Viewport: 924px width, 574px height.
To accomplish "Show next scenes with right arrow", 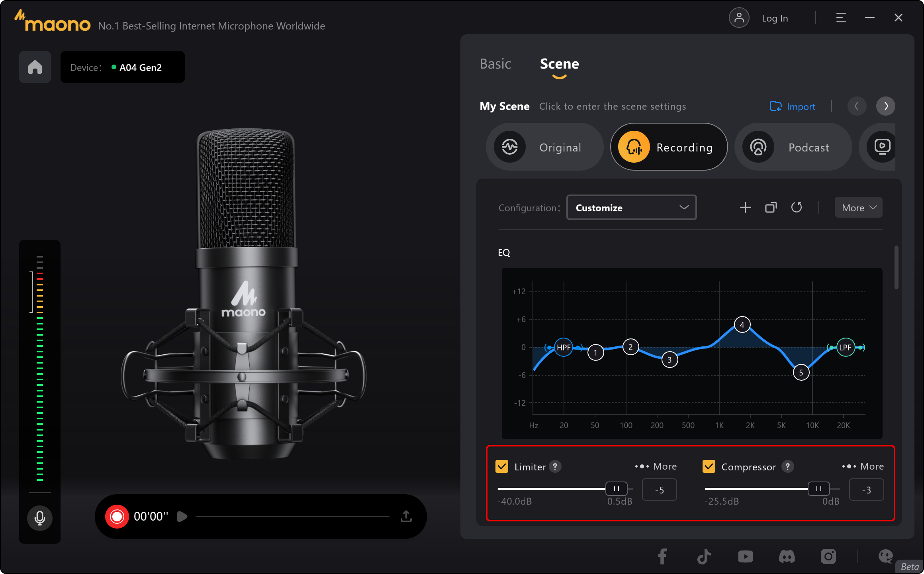I will [x=886, y=106].
